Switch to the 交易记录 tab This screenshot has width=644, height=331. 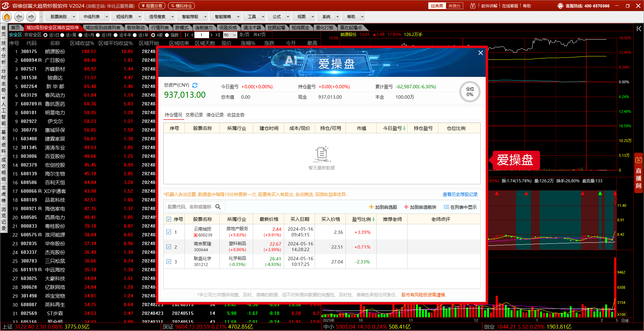tap(194, 115)
